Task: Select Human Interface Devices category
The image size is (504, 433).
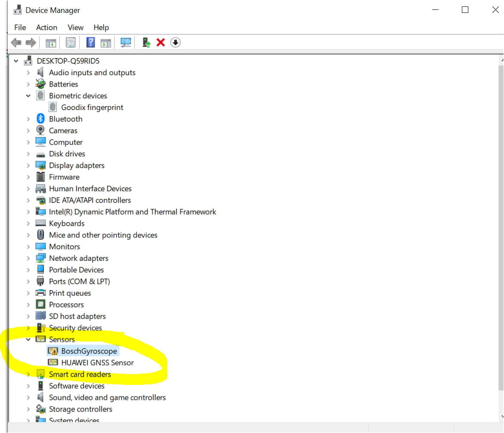Action: pyautogui.click(x=90, y=189)
